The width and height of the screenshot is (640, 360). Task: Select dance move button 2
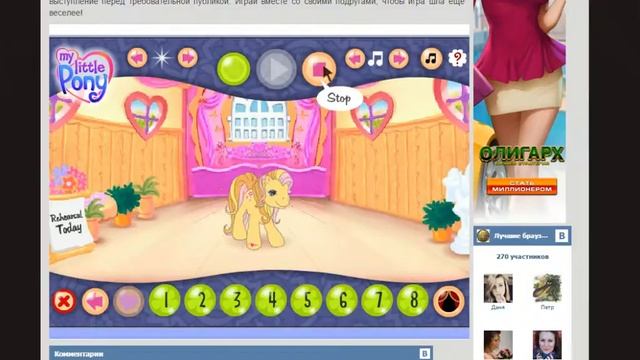[200, 300]
